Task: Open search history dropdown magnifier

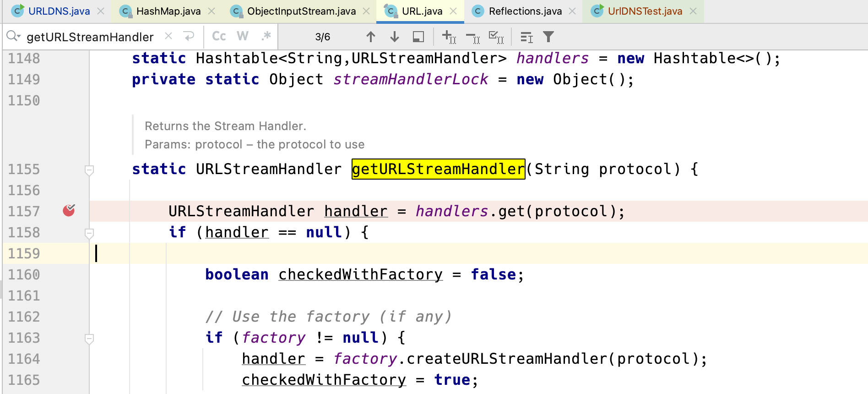Action: (x=14, y=36)
